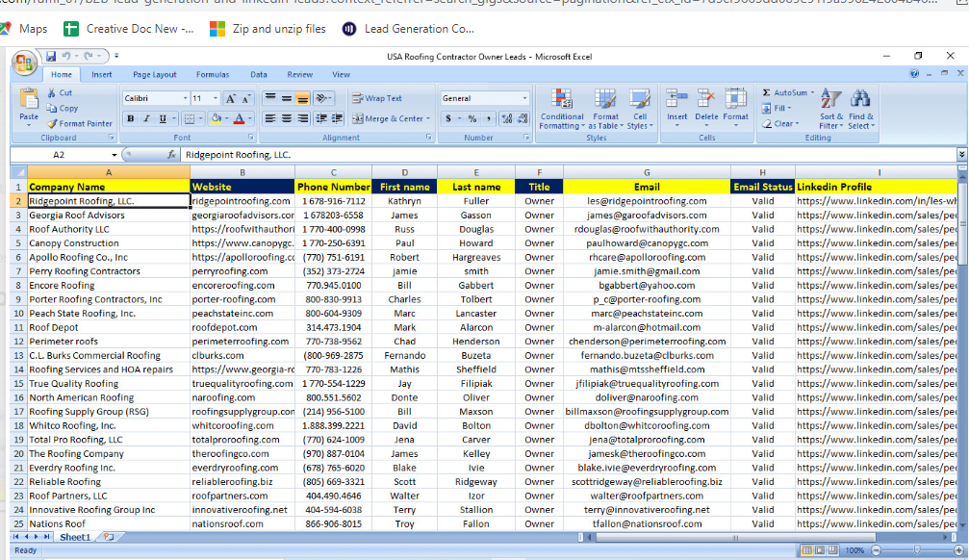Click the Office Button logo
The image size is (969, 560).
[25, 64]
